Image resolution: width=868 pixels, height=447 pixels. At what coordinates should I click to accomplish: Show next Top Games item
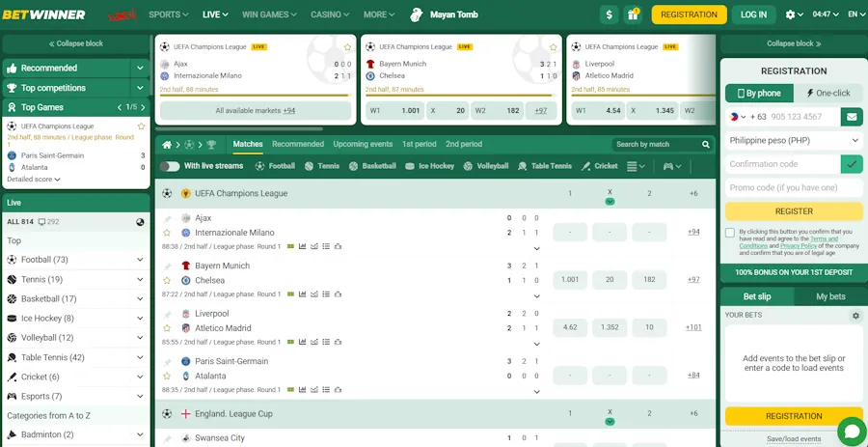(x=143, y=107)
